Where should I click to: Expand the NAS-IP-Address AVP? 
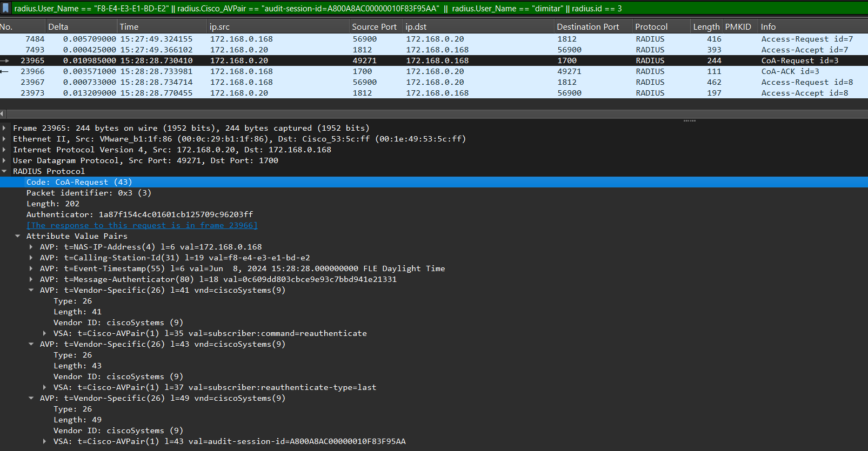31,247
